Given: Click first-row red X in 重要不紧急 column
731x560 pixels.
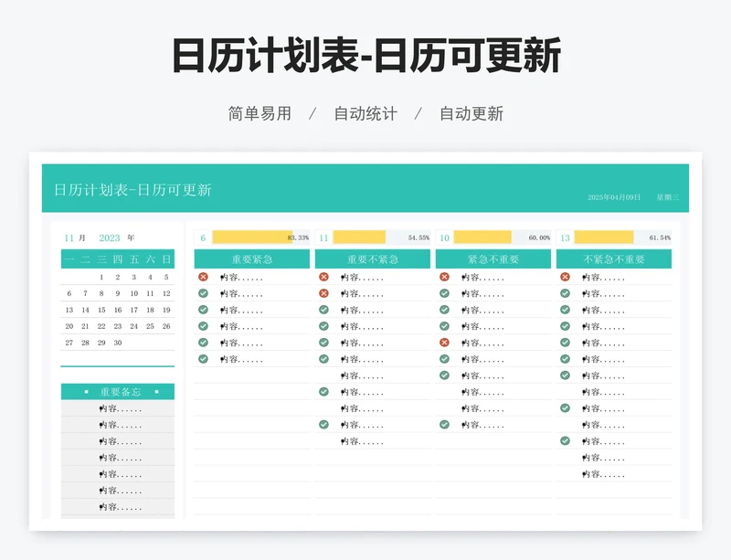Looking at the screenshot, I should (x=323, y=277).
